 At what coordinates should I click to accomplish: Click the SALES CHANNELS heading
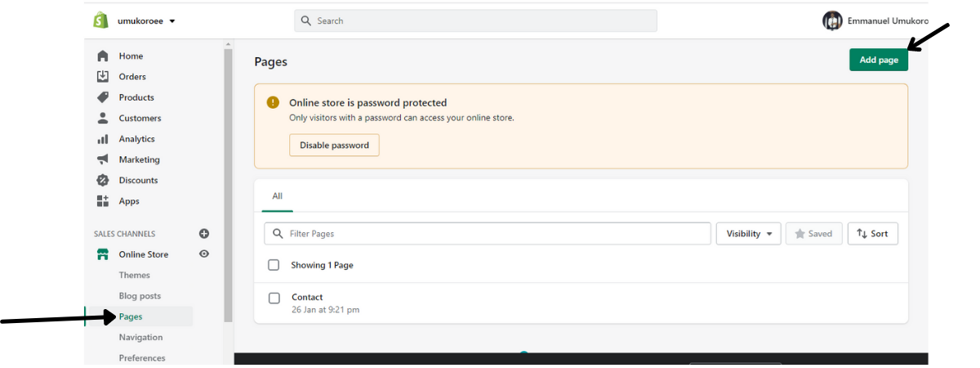[124, 234]
